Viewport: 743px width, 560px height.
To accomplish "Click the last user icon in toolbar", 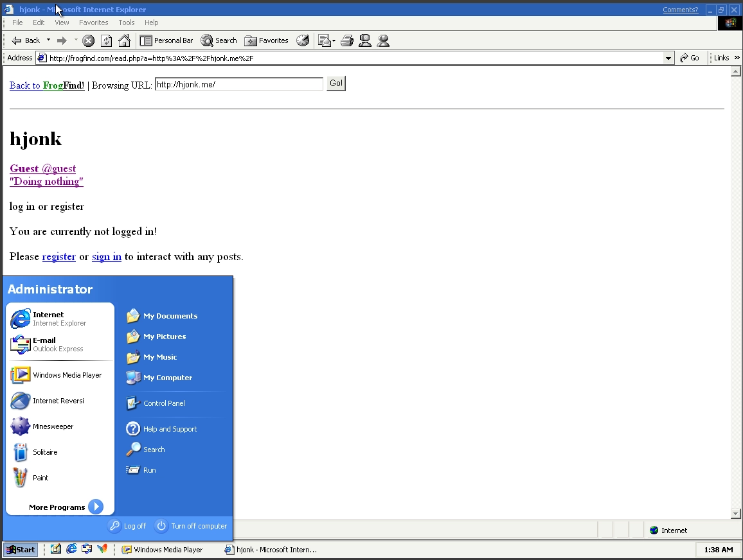I will [x=383, y=40].
